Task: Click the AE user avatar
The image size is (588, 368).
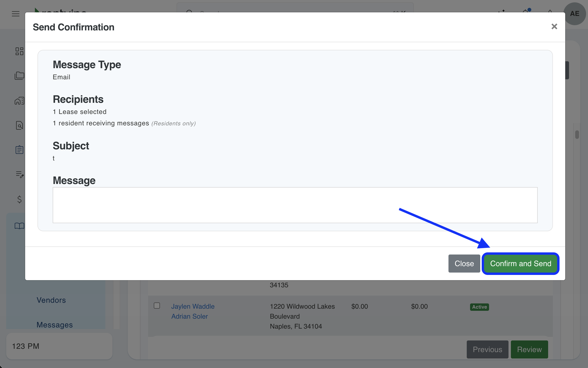Action: [x=574, y=14]
